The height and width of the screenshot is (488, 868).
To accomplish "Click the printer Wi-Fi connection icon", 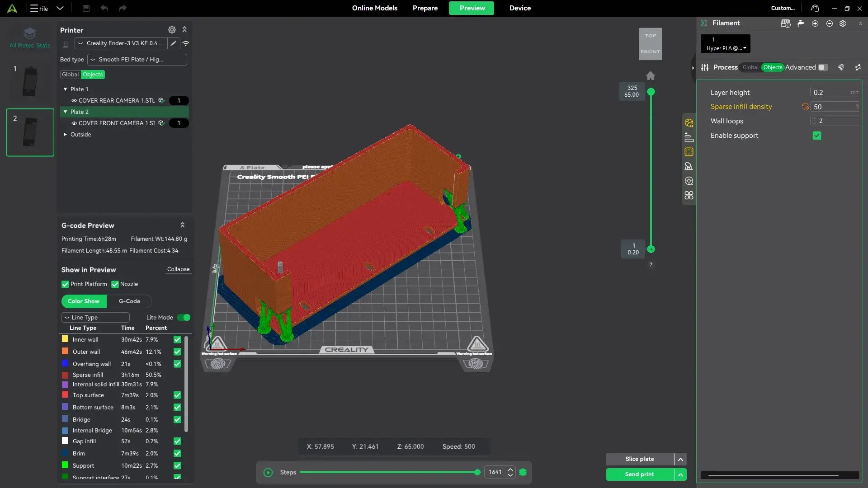I will coord(186,43).
